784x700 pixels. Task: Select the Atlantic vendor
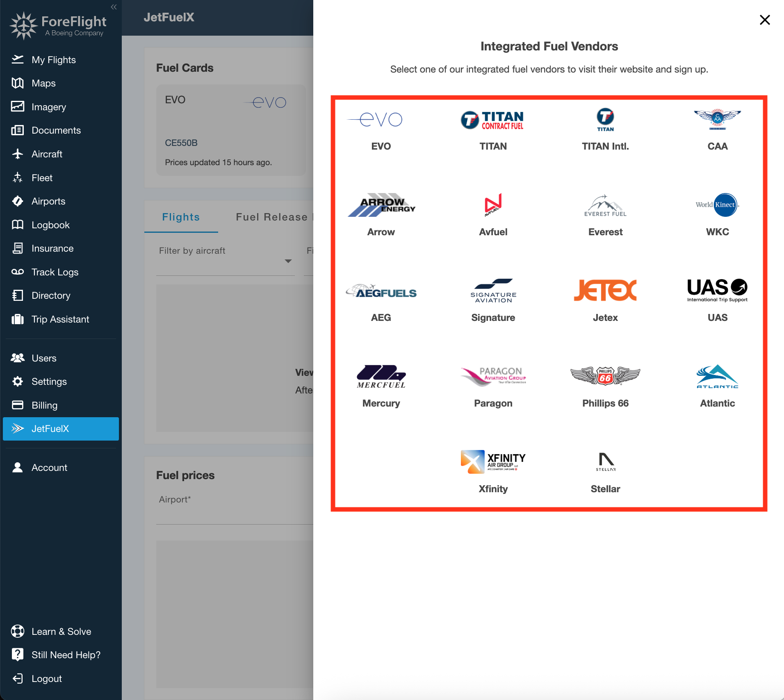tap(717, 387)
